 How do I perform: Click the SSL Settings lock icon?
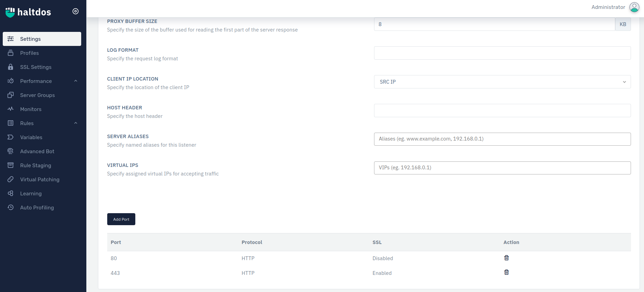[x=11, y=67]
